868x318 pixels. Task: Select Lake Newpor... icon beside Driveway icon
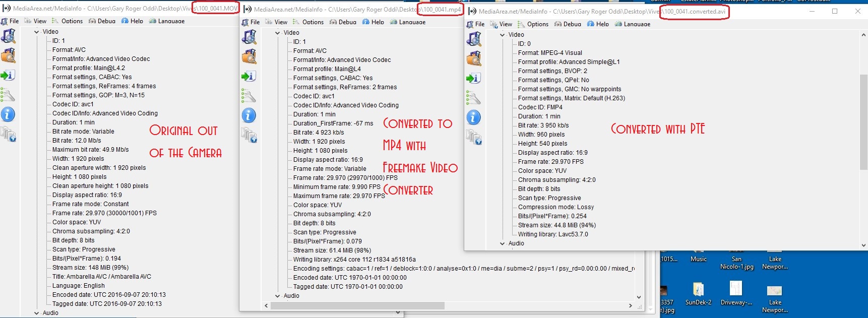(775, 298)
